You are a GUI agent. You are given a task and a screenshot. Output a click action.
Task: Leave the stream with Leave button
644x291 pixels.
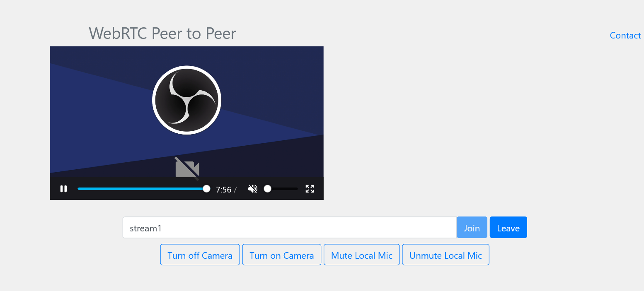pos(508,227)
